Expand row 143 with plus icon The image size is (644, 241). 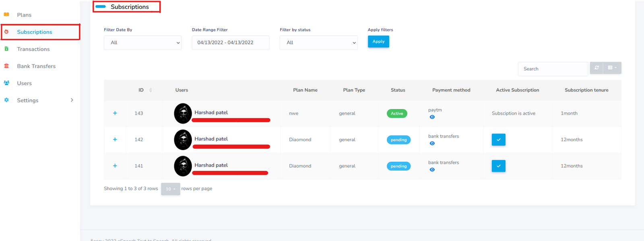pos(115,113)
